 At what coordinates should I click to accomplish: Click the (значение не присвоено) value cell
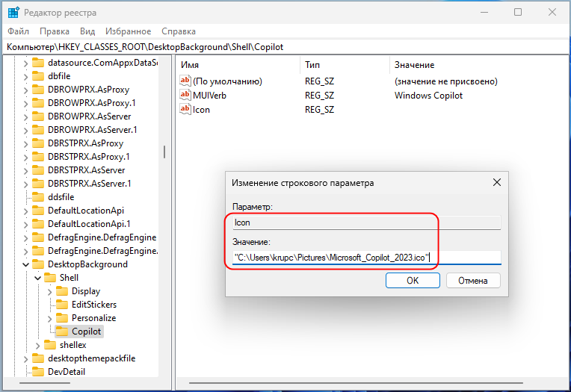[445, 81]
